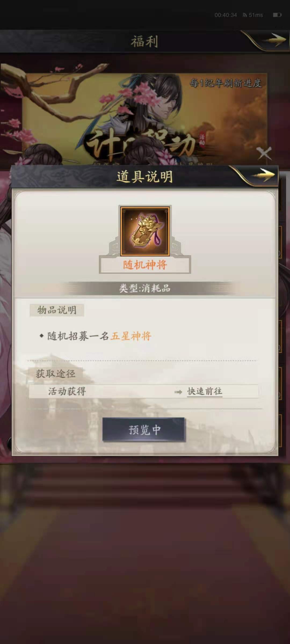Screen dimensions: 290x644
Task: Tap the 随机神将 item name label
Action: point(145,265)
